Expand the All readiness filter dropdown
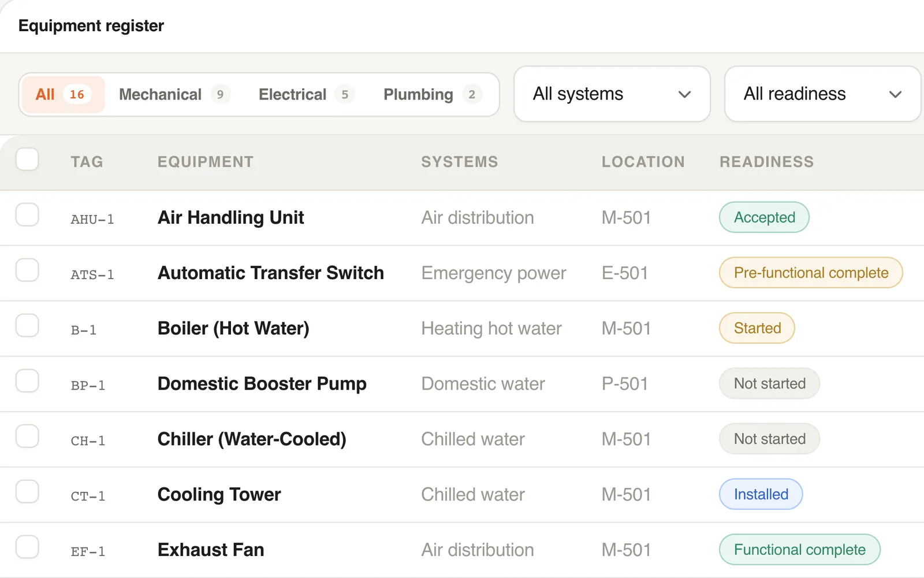This screenshot has height=578, width=924. tap(823, 94)
